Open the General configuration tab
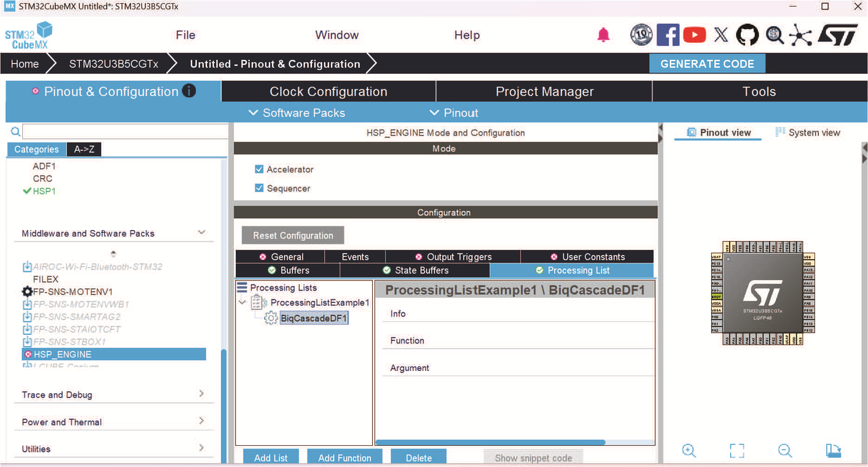 [x=280, y=256]
